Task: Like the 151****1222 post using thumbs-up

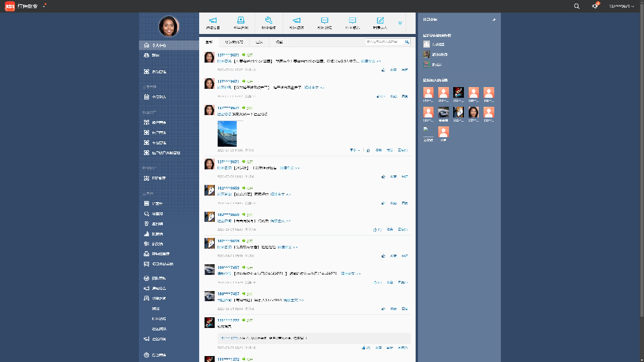Action: [364, 347]
